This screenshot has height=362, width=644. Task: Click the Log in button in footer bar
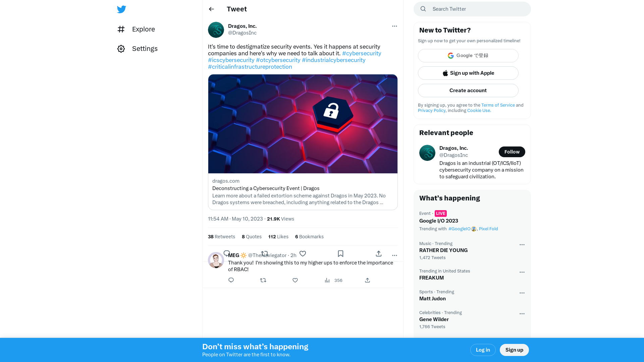click(483, 350)
